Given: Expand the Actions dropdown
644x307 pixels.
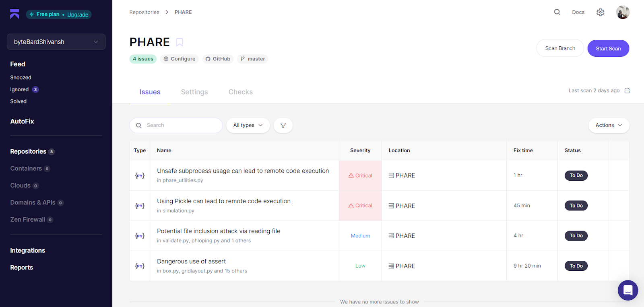Looking at the screenshot, I should click(x=609, y=126).
